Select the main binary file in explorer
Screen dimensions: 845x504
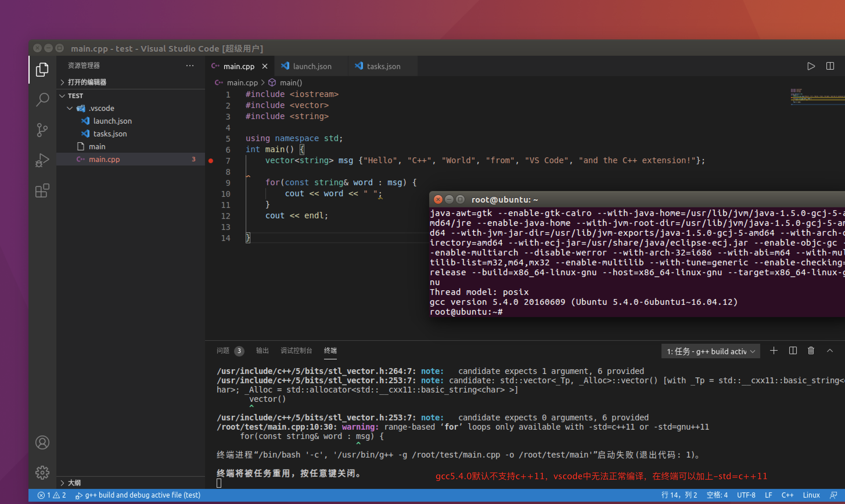click(x=131, y=146)
